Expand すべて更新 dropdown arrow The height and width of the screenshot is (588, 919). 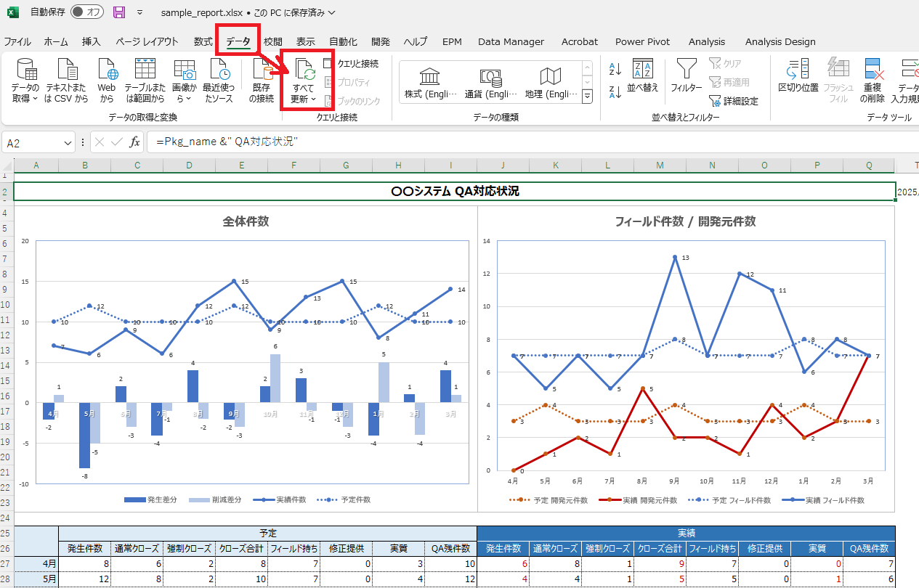click(x=314, y=99)
